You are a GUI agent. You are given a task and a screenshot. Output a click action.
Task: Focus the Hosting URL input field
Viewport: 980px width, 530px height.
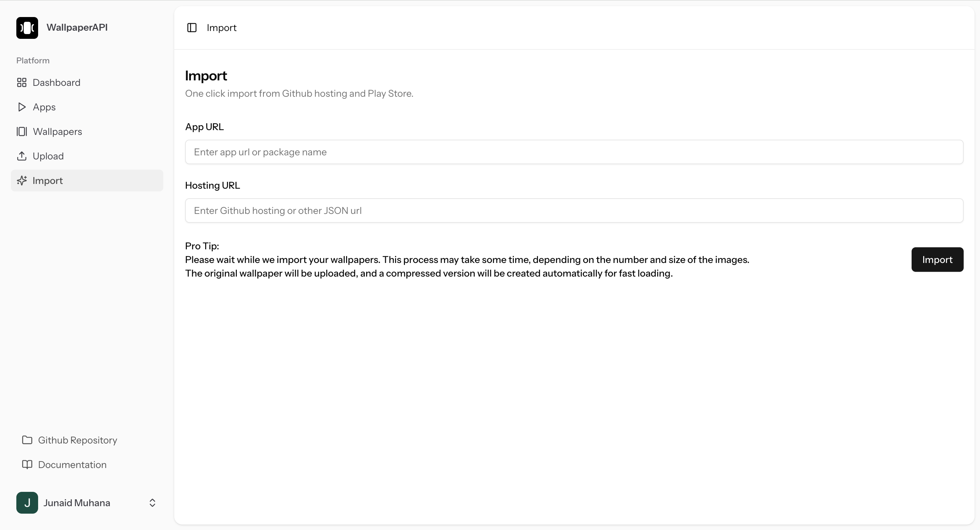point(574,211)
